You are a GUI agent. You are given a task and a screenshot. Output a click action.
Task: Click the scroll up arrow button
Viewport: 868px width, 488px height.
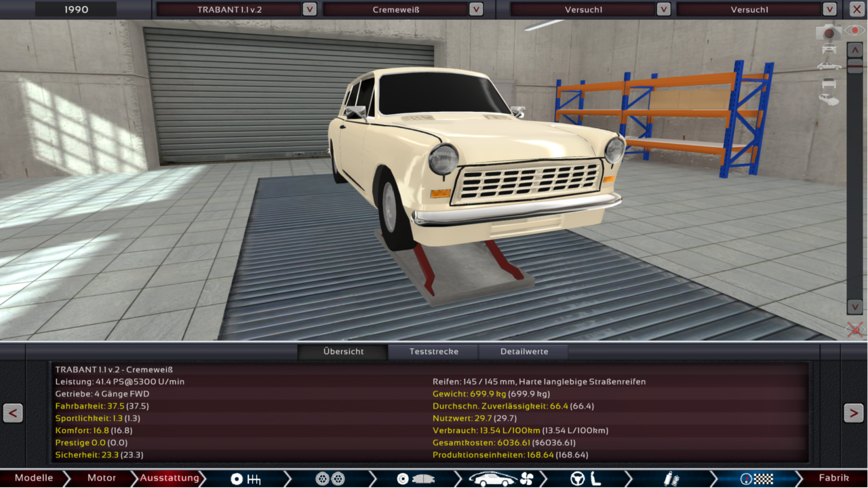[x=854, y=49]
